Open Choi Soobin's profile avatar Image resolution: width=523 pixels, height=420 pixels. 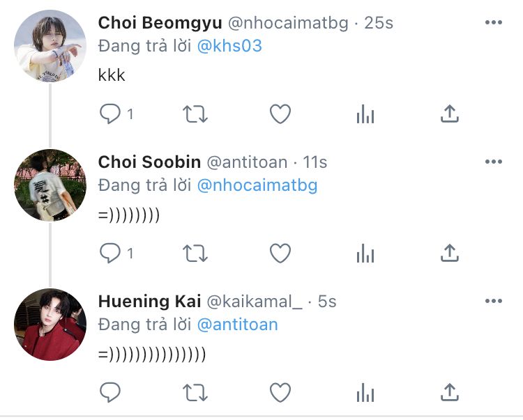tap(50, 185)
